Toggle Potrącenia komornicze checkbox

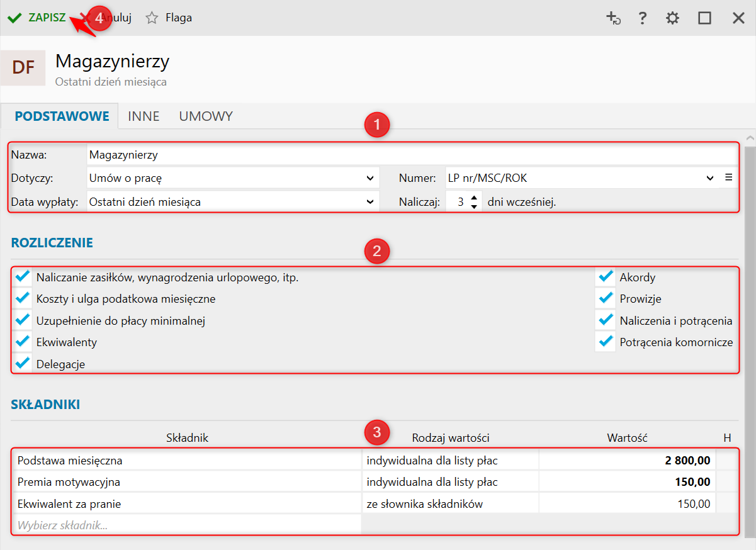coord(606,342)
